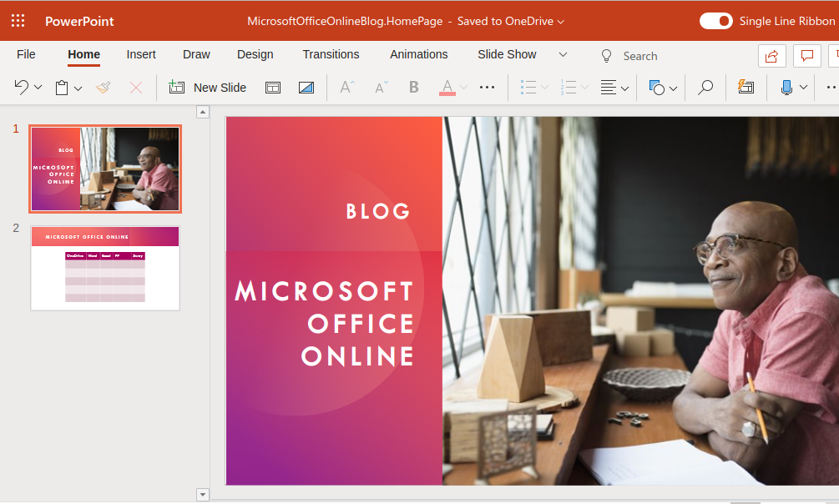Screen dimensions: 839x504
Task: Toggle the Single Line Ribbon switch
Action: click(x=715, y=21)
